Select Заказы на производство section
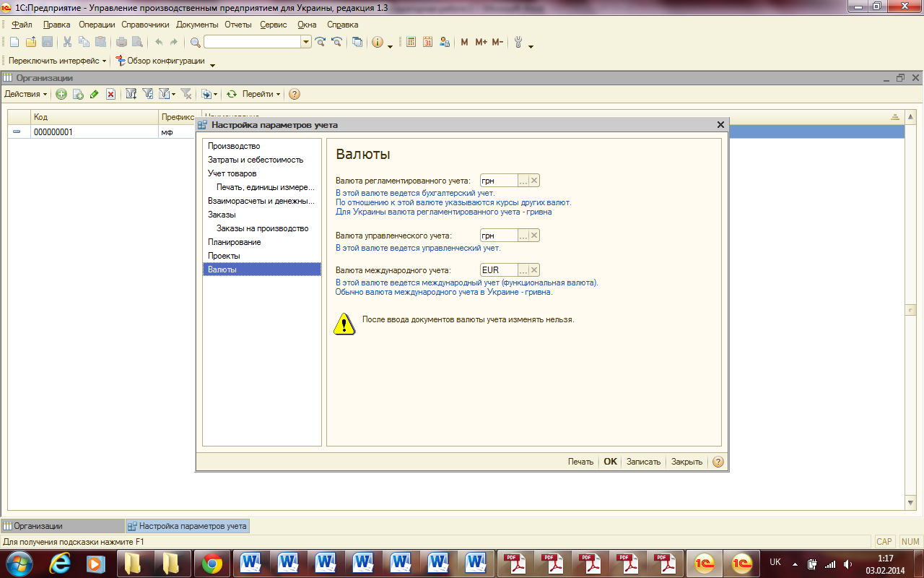This screenshot has height=578, width=924. (262, 228)
